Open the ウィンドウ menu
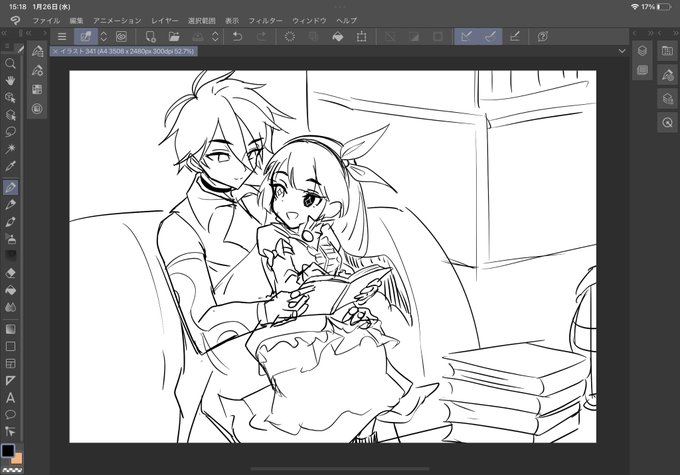Image resolution: width=680 pixels, height=475 pixels. click(x=309, y=20)
